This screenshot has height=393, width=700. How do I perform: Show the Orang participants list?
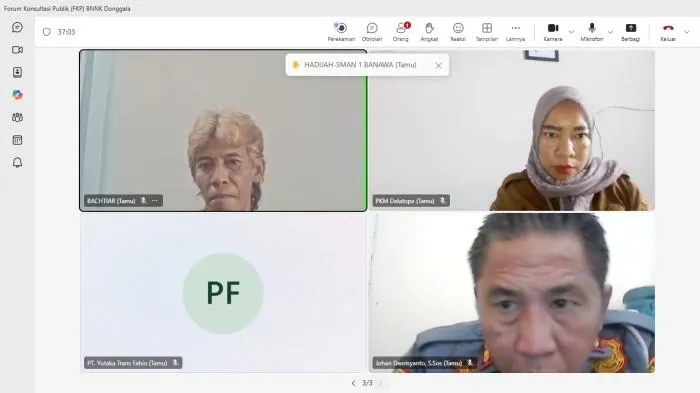(x=400, y=32)
